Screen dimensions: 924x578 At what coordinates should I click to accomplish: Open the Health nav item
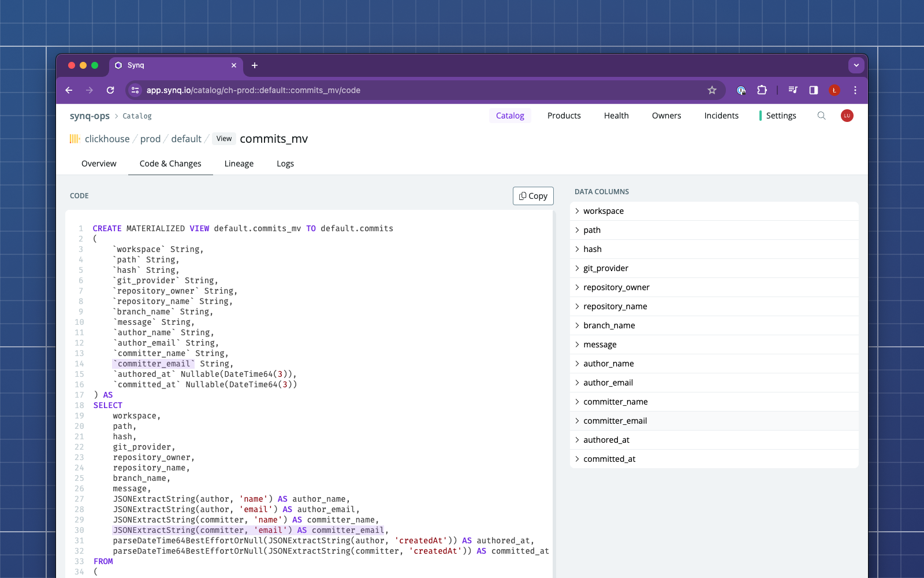click(616, 116)
